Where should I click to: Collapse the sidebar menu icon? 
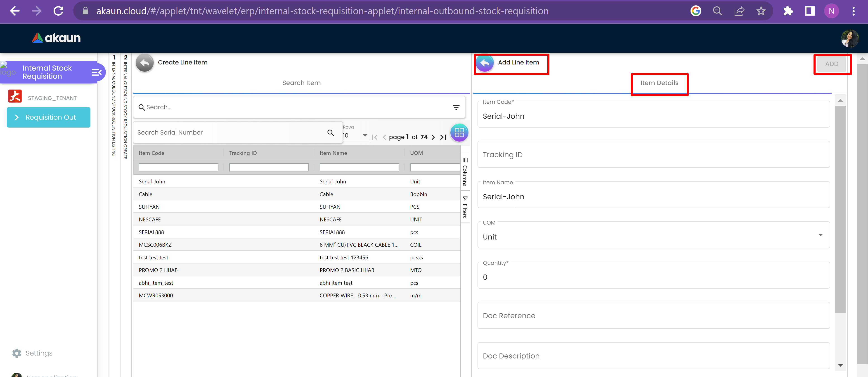click(x=96, y=72)
